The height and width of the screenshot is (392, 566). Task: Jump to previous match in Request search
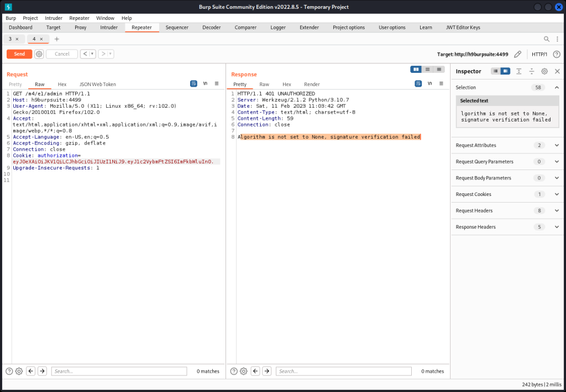[x=31, y=371]
